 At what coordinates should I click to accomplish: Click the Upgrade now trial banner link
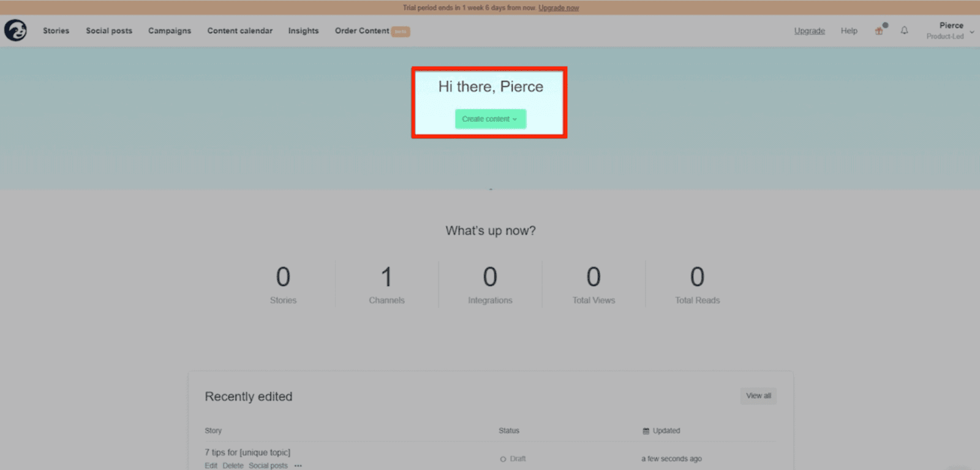559,8
